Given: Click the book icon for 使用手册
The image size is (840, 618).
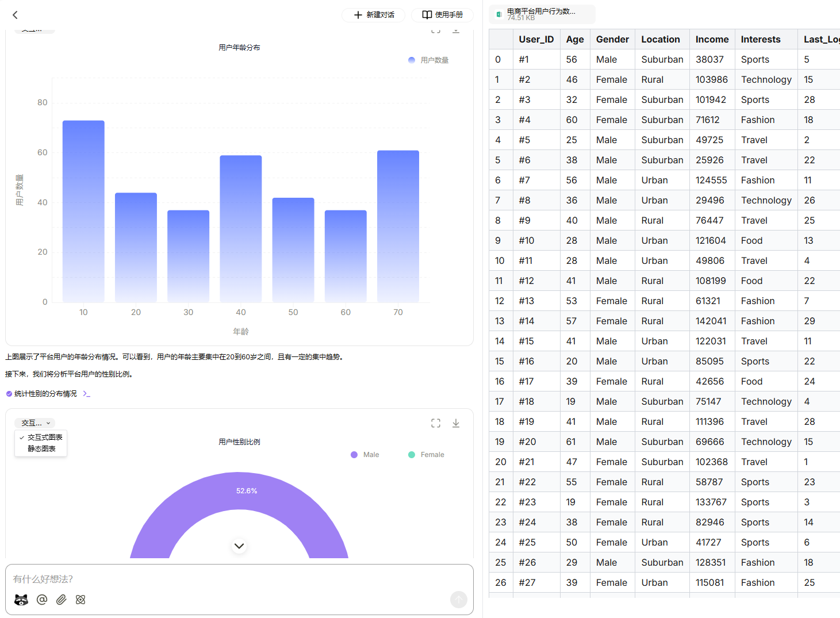Looking at the screenshot, I should (427, 15).
